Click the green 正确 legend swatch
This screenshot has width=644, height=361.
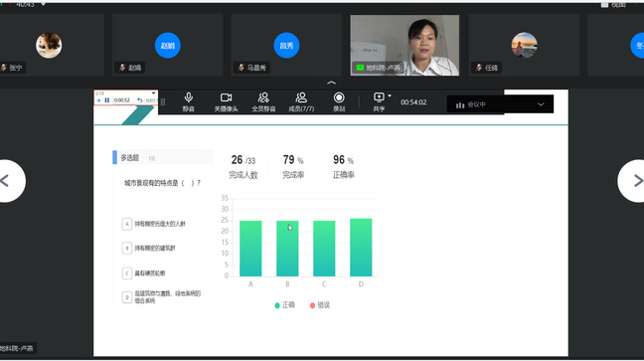click(277, 305)
